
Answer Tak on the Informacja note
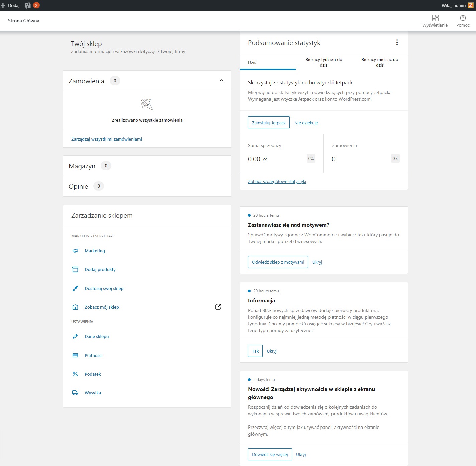(255, 351)
